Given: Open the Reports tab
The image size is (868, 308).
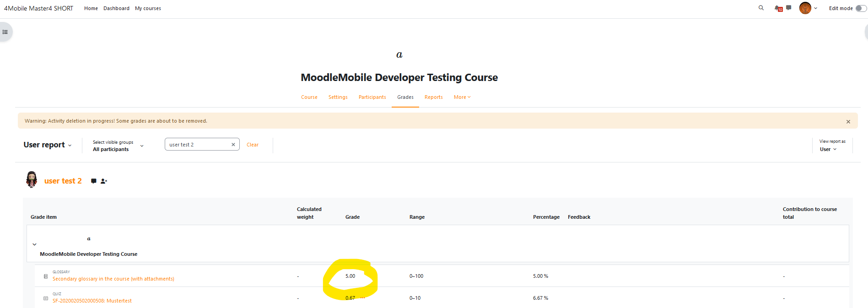Looking at the screenshot, I should coord(434,97).
